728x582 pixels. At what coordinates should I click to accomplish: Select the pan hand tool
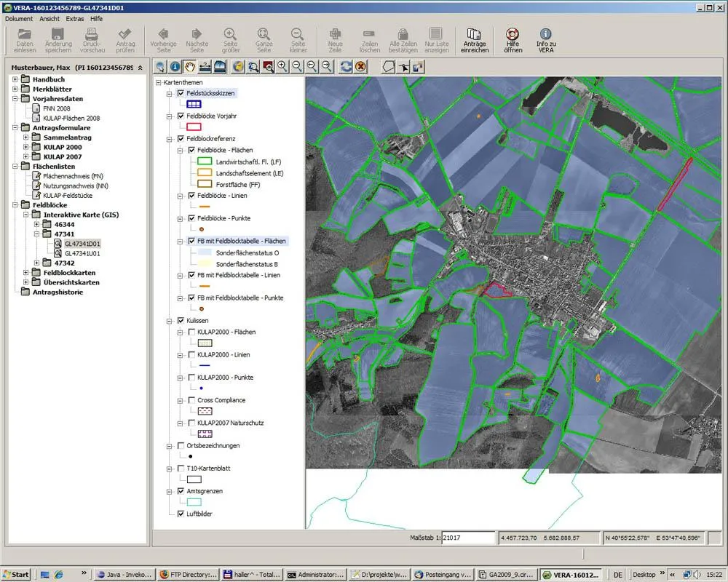click(190, 67)
